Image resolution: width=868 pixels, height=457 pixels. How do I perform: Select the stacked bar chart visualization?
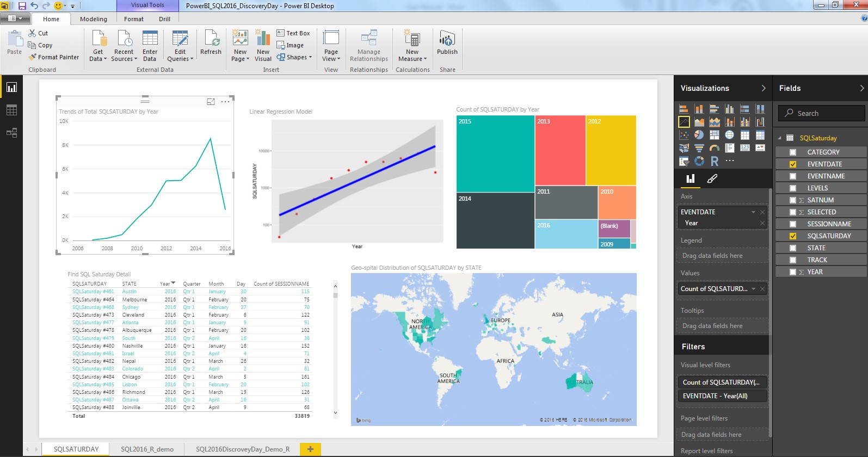(684, 109)
